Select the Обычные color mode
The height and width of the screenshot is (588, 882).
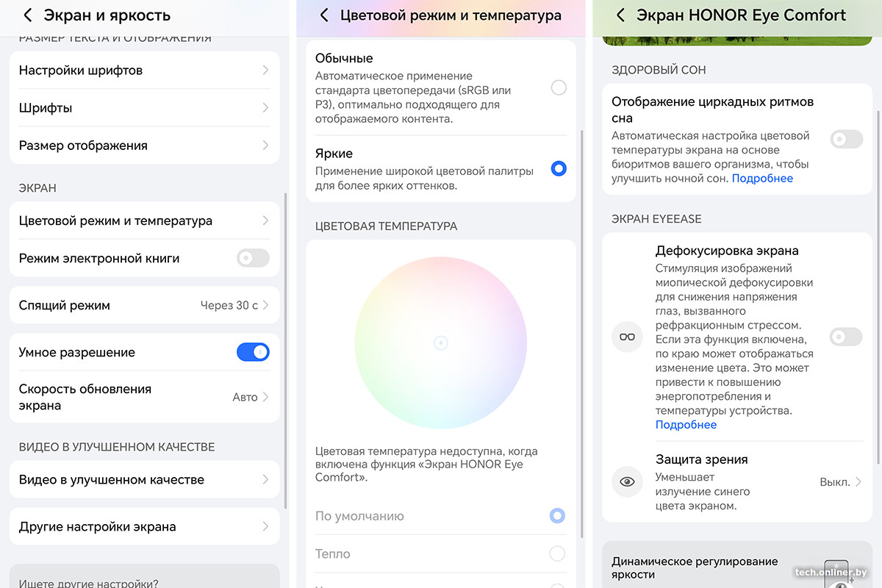pyautogui.click(x=559, y=88)
